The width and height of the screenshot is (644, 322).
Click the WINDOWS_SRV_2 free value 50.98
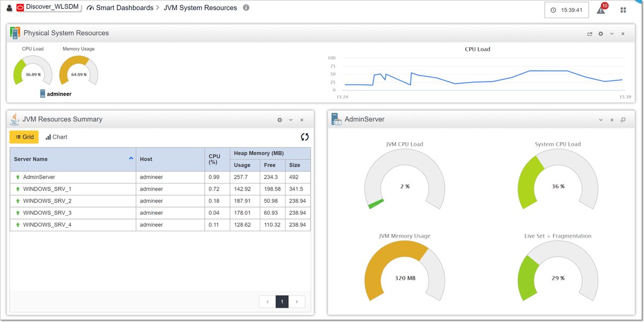coord(271,201)
